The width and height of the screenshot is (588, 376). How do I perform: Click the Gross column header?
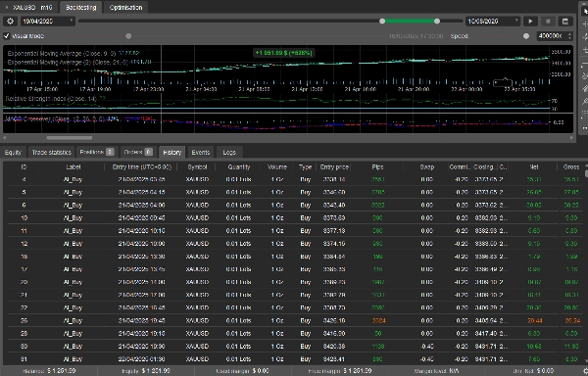click(570, 167)
